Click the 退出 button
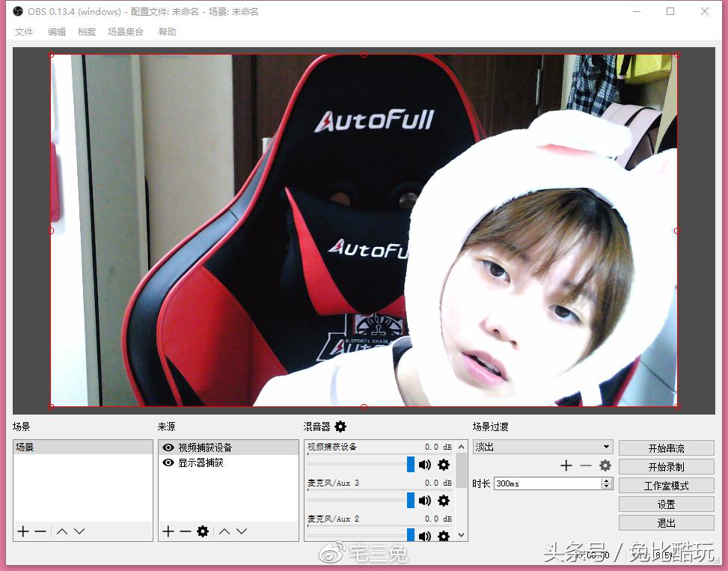 (666, 522)
